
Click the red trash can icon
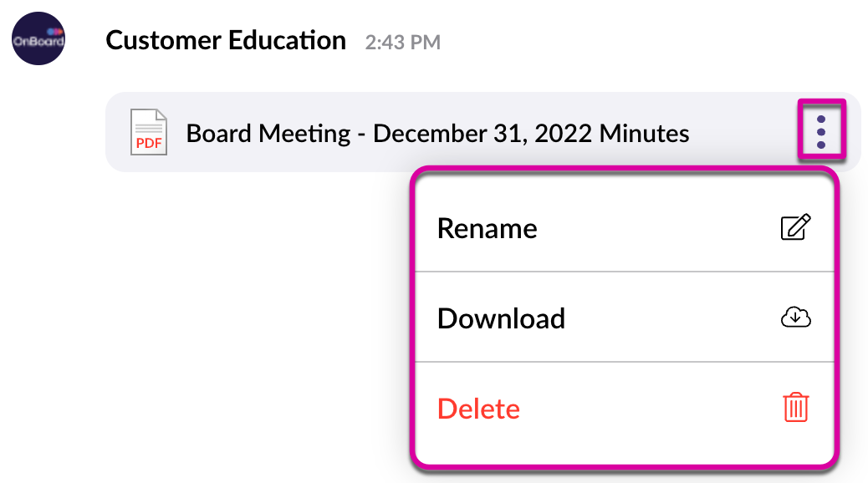(x=795, y=408)
